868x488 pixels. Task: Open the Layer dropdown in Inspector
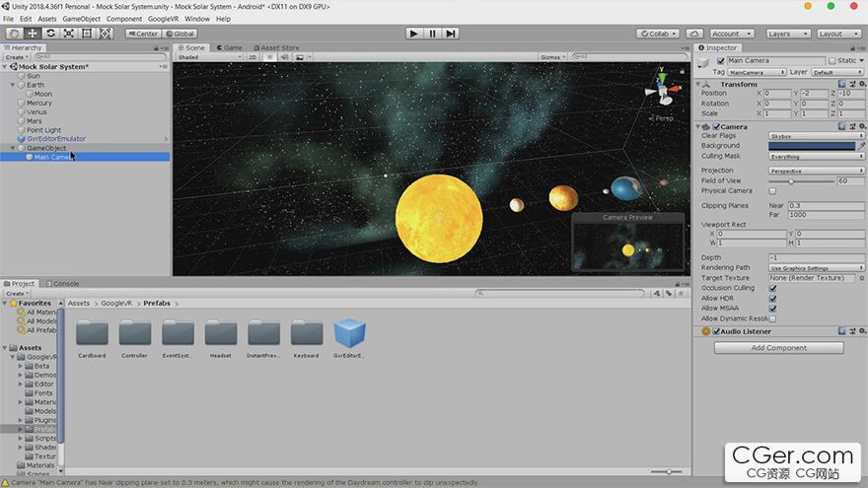[x=837, y=73]
